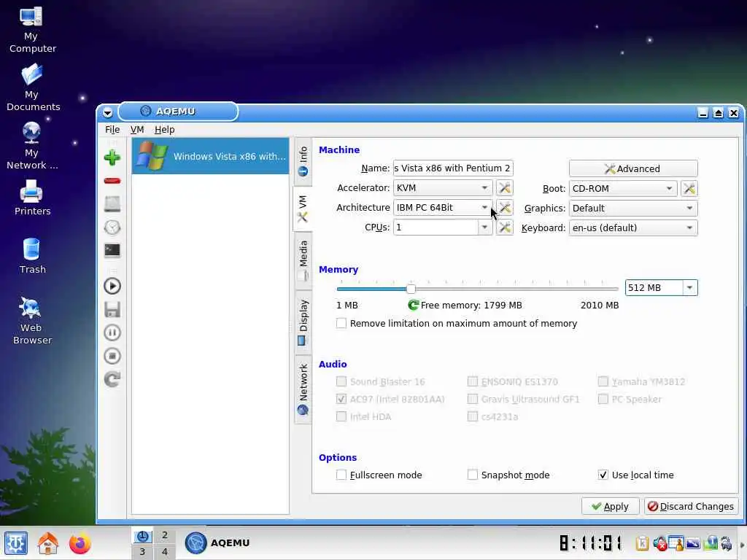This screenshot has width=747, height=560.
Task: Open the QEMU terminal console icon
Action: click(x=112, y=251)
